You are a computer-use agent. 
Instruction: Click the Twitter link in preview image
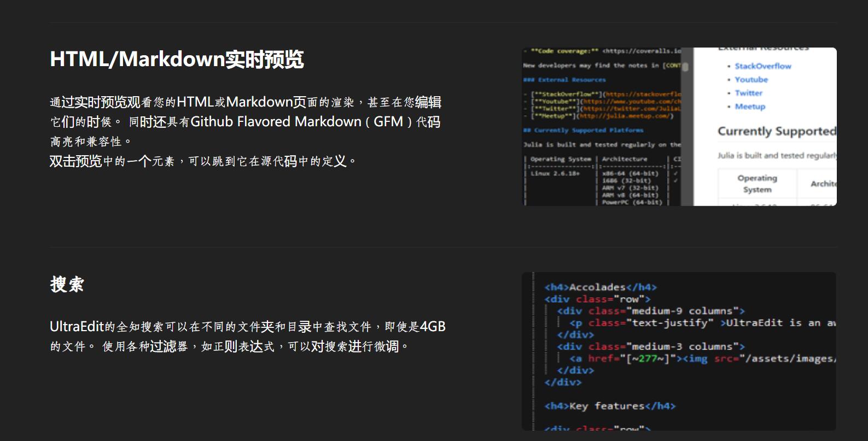(749, 93)
